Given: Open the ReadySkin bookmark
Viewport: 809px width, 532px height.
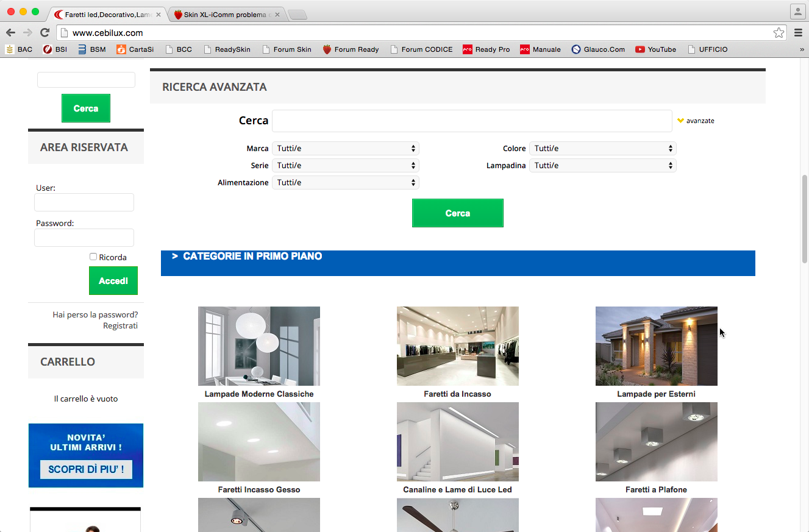Looking at the screenshot, I should coord(227,49).
